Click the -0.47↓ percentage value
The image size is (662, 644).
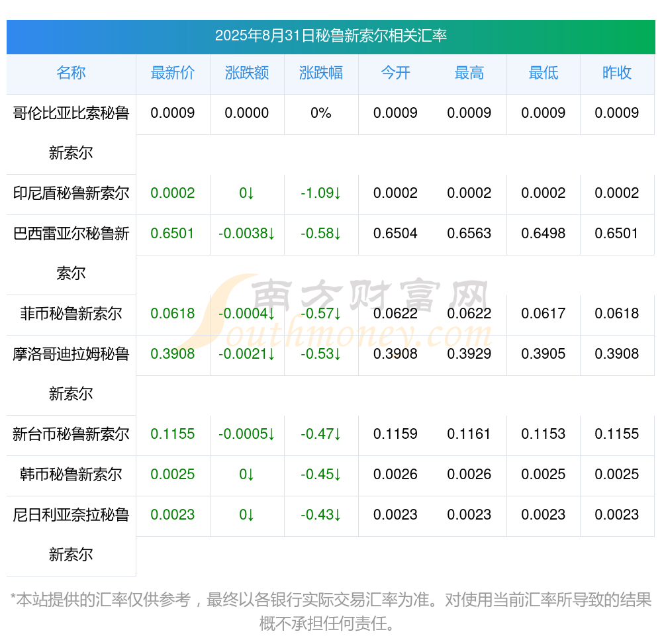[x=321, y=434]
